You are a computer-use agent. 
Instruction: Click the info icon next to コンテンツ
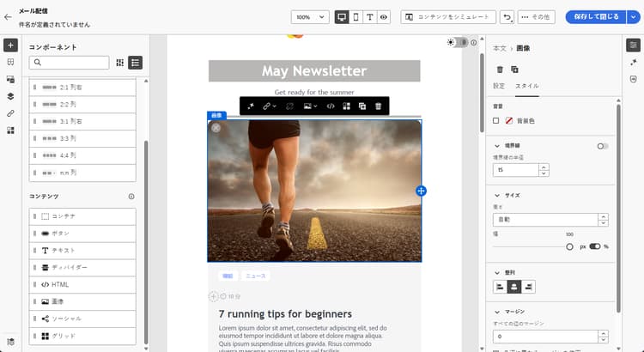coord(131,197)
